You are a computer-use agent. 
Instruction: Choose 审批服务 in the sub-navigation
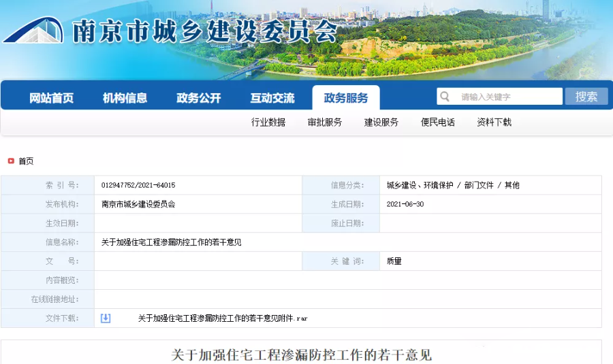tap(325, 122)
